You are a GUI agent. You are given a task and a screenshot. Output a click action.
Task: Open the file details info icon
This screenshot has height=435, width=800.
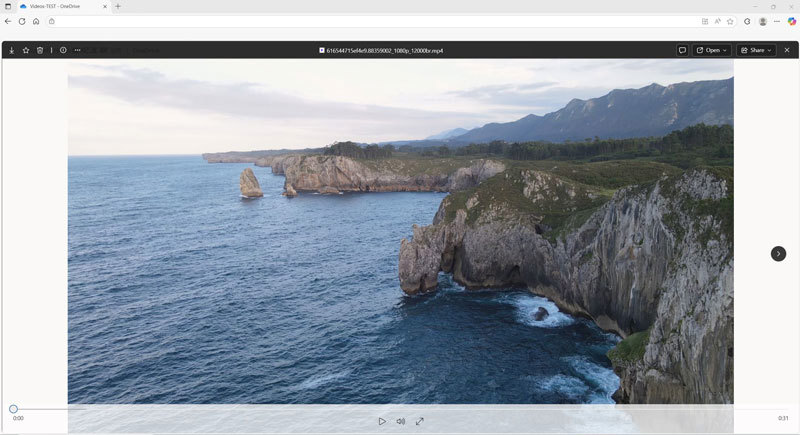point(63,50)
